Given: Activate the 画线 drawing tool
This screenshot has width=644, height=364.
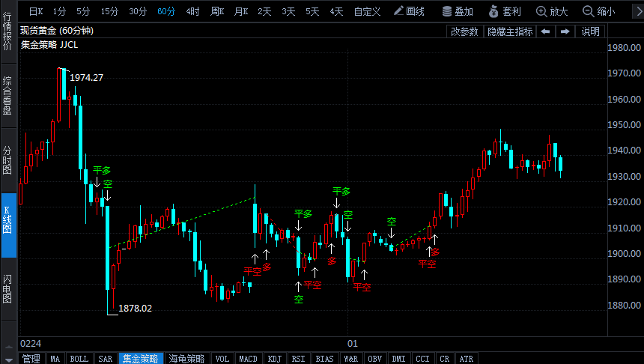Looking at the screenshot, I should pyautogui.click(x=409, y=11).
